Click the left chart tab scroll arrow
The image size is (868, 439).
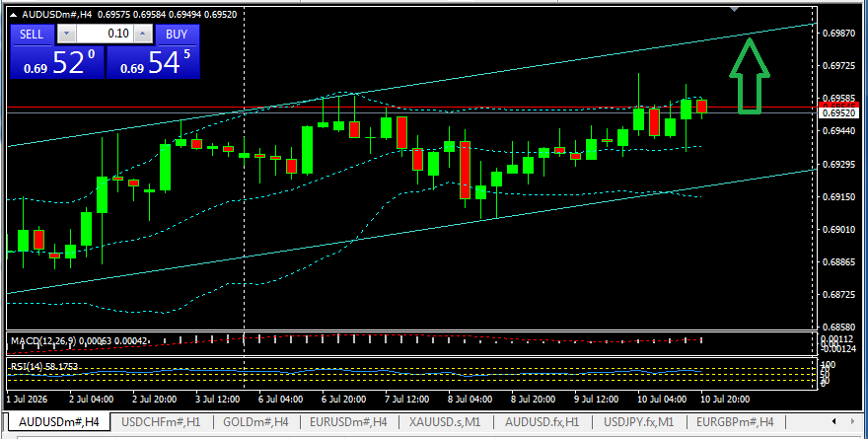(834, 422)
